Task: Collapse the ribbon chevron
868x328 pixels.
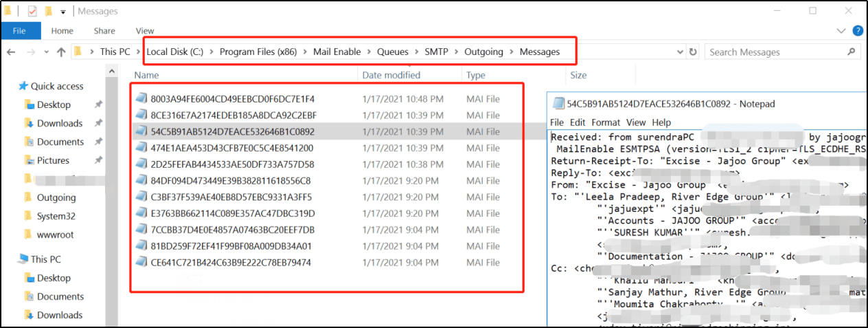Action: (843, 31)
